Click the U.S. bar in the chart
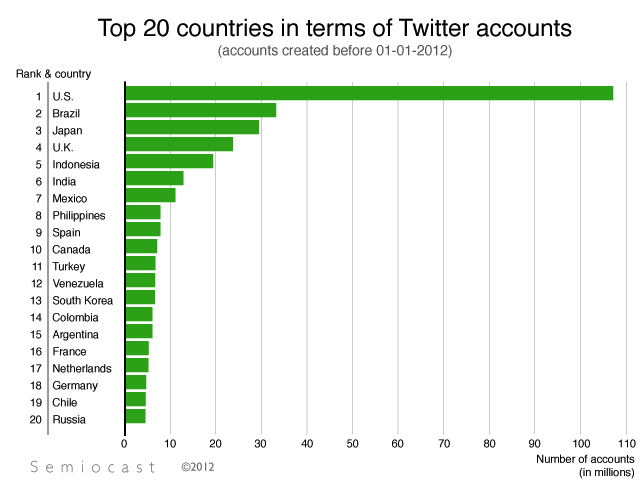Screen dimensions: 640x485 pyautogui.click(x=368, y=93)
